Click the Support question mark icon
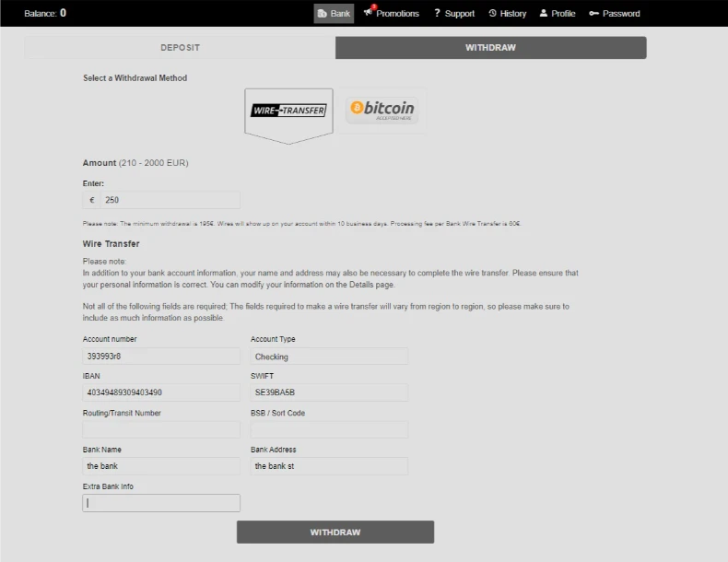Viewport: 728px width, 562px height. click(437, 13)
